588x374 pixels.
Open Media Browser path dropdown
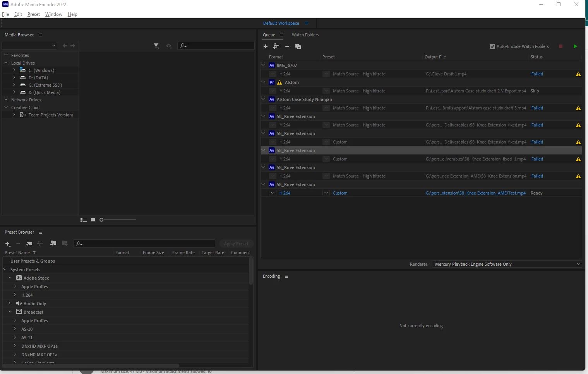point(29,46)
